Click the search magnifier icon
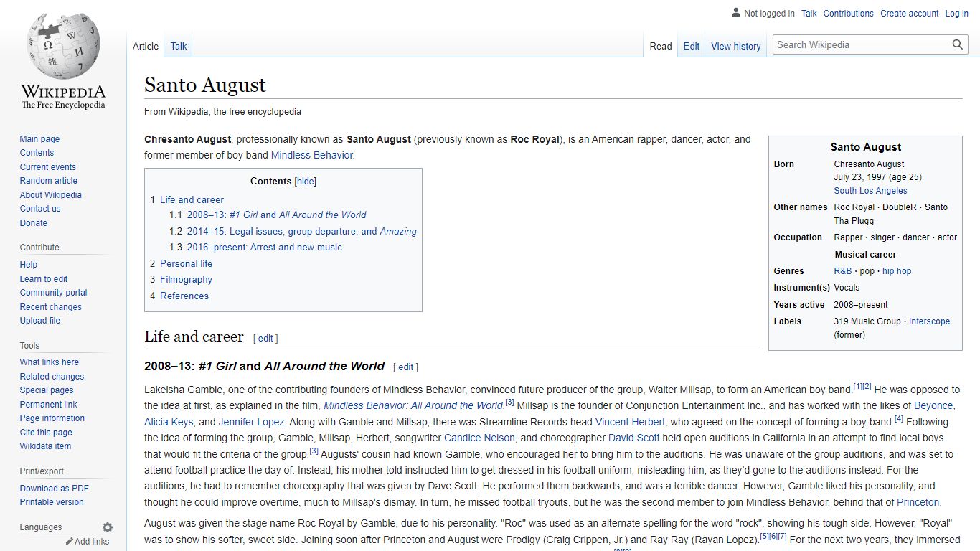 pyautogui.click(x=958, y=44)
